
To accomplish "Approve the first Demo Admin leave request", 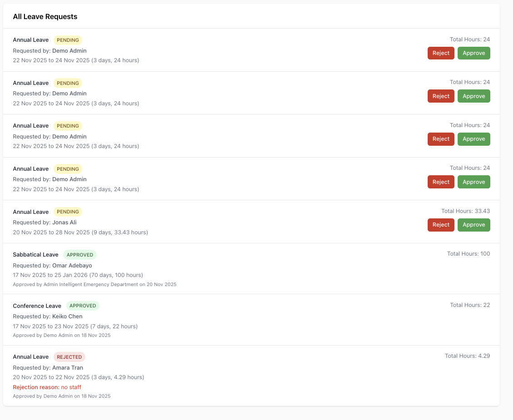I will click(474, 53).
